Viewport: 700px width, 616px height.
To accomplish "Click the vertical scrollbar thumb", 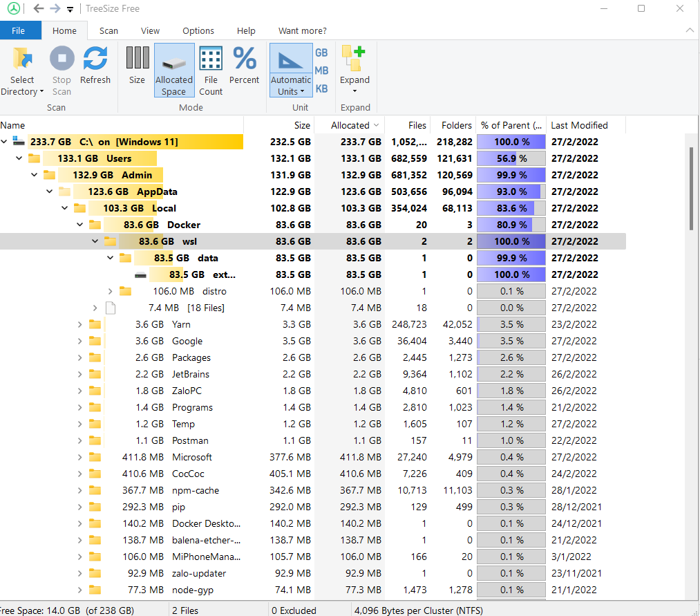I will click(x=691, y=189).
